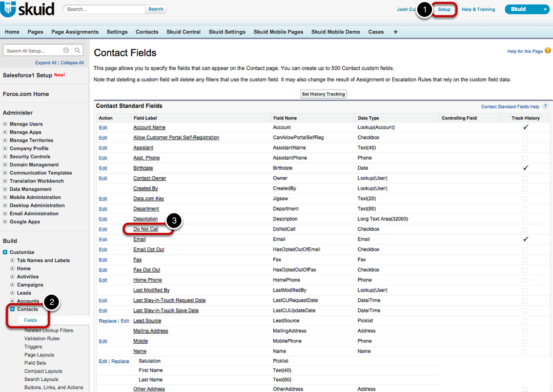Viewport: 553px width, 392px height.
Task: Switch to the Page Assignments tab
Action: [x=75, y=32]
